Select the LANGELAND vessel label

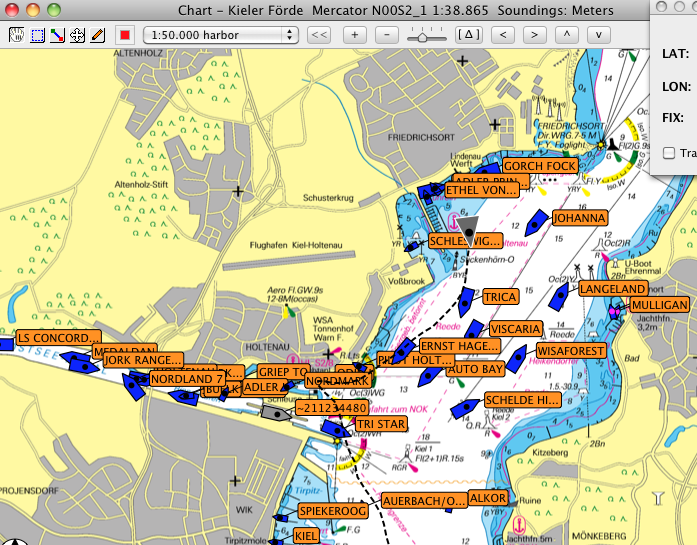coord(613,289)
